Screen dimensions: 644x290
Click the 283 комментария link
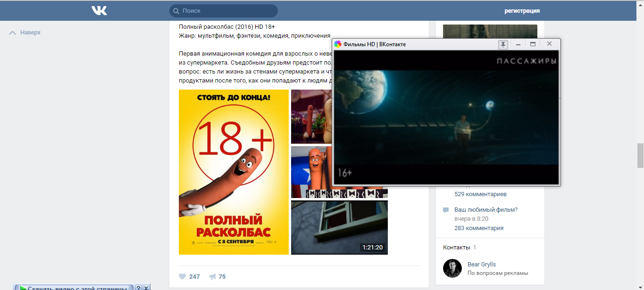pos(479,228)
